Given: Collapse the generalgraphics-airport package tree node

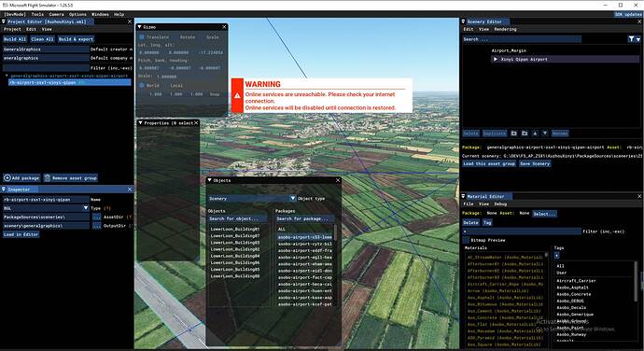Looking at the screenshot, I should [7, 76].
